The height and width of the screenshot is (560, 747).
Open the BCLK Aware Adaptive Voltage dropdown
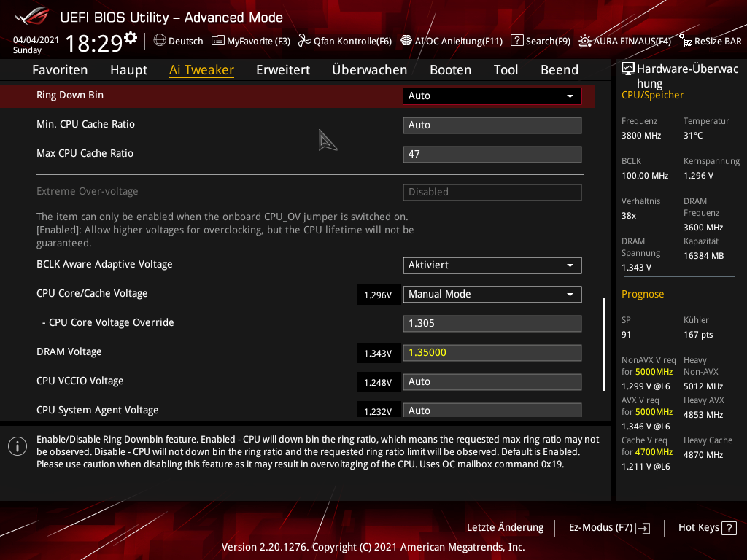(x=492, y=265)
